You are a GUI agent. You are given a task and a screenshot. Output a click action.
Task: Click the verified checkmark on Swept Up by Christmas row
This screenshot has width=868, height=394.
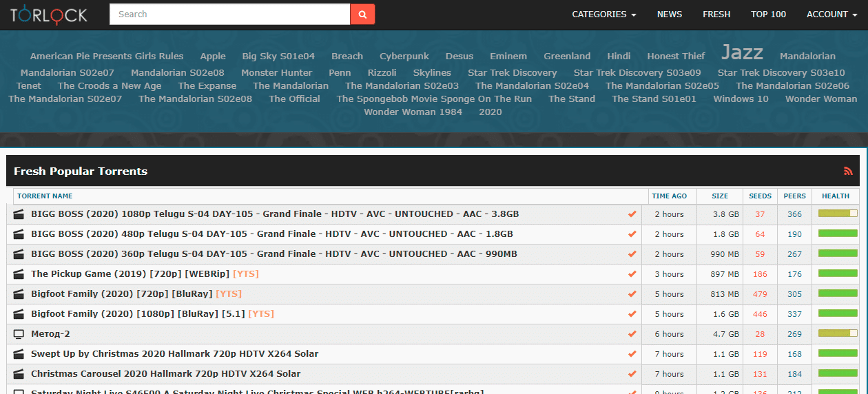pyautogui.click(x=632, y=354)
